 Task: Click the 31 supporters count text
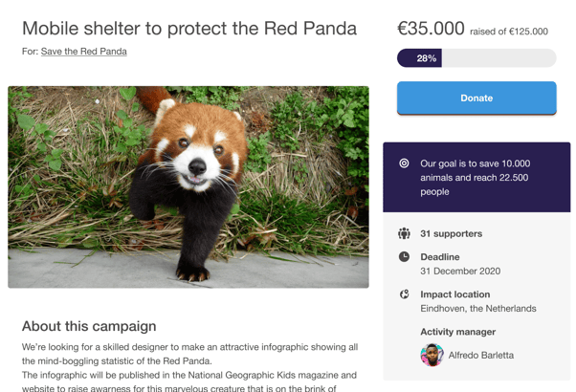pos(451,233)
